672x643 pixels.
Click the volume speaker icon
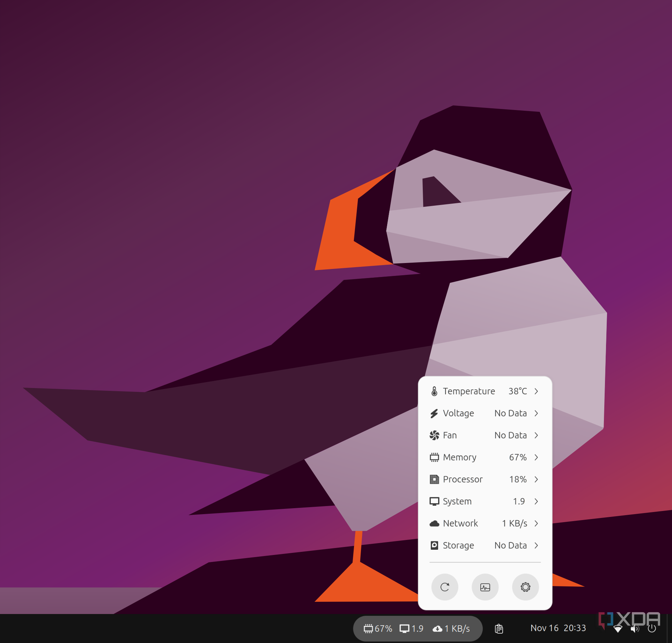pyautogui.click(x=635, y=629)
